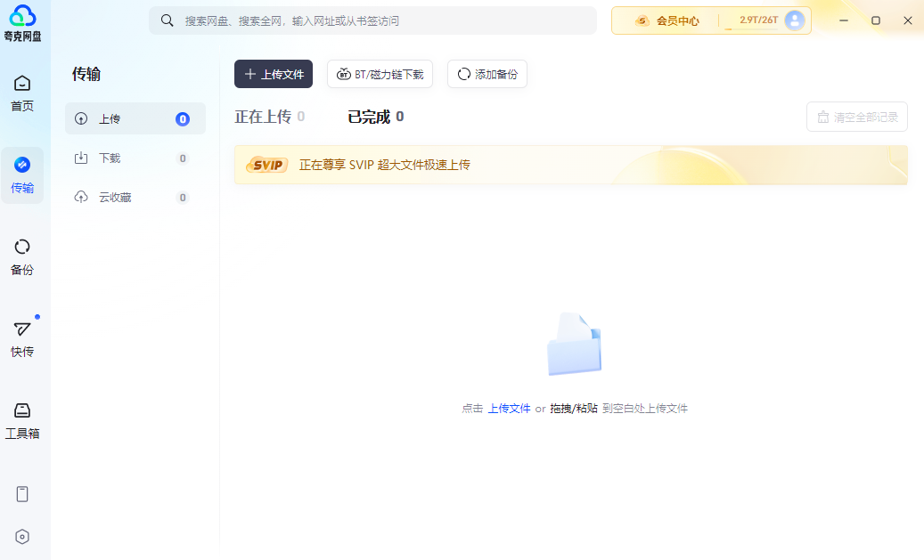Image resolution: width=924 pixels, height=560 pixels.
Task: Open the Toolbox (工具箱) section
Action: pyautogui.click(x=22, y=420)
